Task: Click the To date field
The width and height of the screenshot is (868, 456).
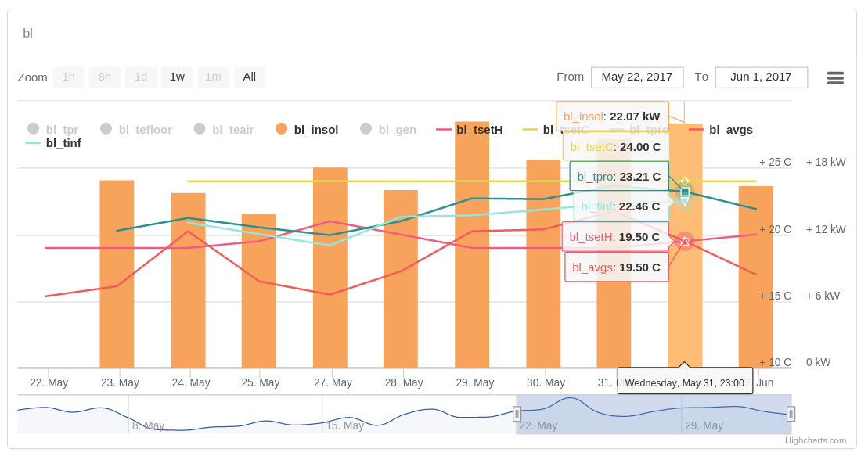Action: [x=761, y=77]
